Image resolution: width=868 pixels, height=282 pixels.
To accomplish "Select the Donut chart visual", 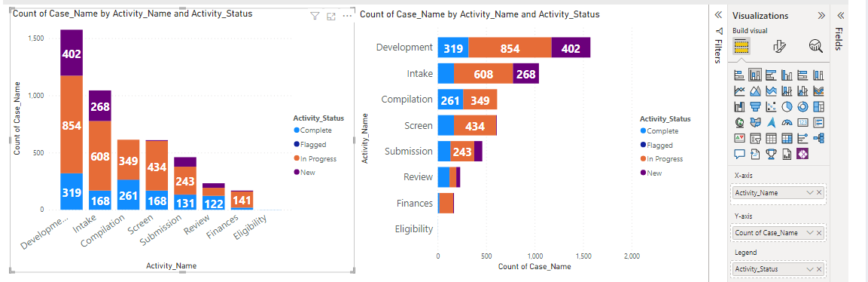I will [x=802, y=106].
